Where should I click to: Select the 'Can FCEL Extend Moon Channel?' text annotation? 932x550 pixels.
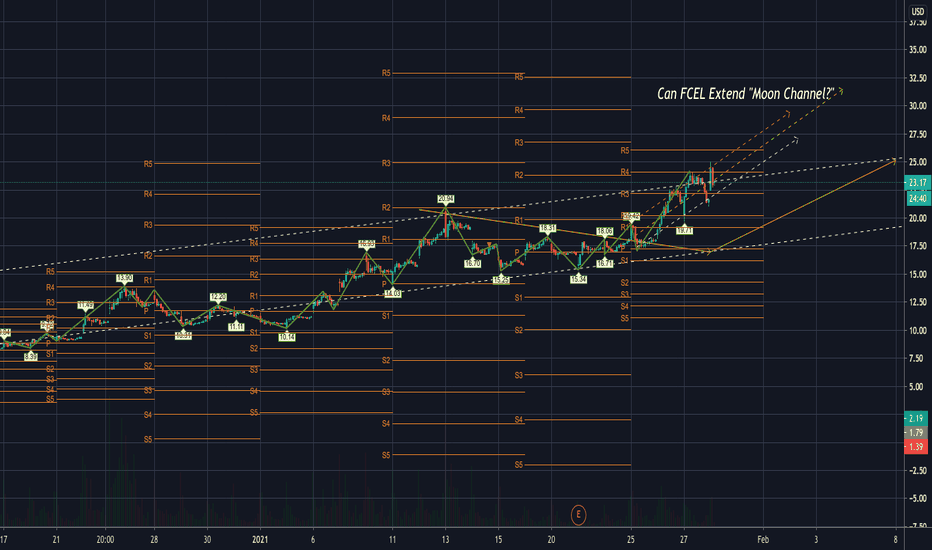click(745, 93)
